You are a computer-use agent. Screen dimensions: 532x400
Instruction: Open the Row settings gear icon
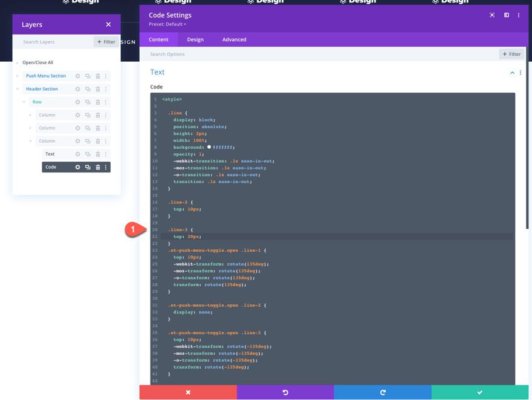pyautogui.click(x=77, y=102)
